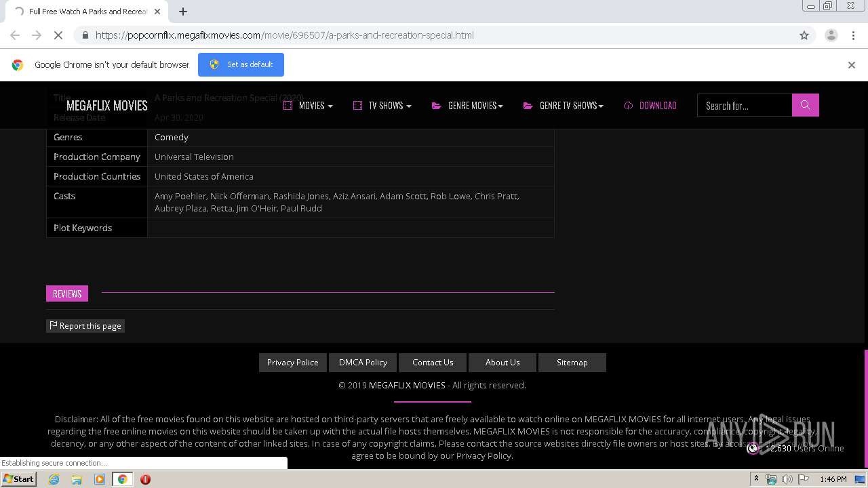Show the clock at 1:46 PM
Screen dimensions: 868x488
pyautogui.click(x=833, y=479)
